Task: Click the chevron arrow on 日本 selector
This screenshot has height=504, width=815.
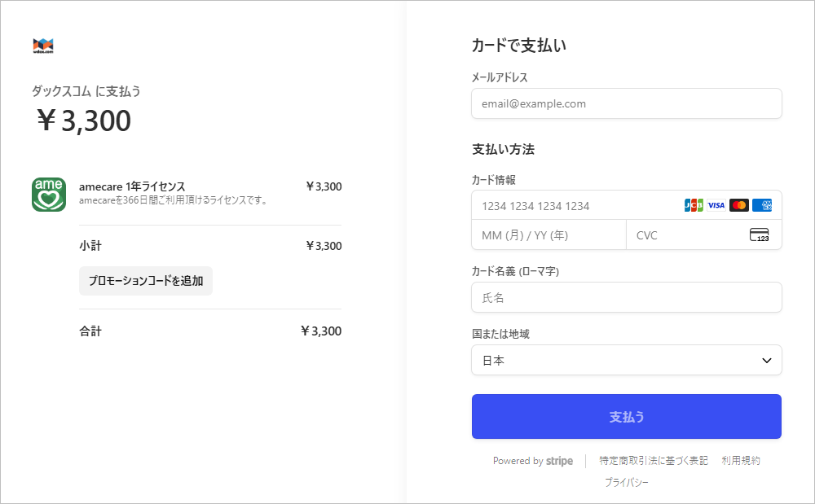Action: click(x=766, y=360)
